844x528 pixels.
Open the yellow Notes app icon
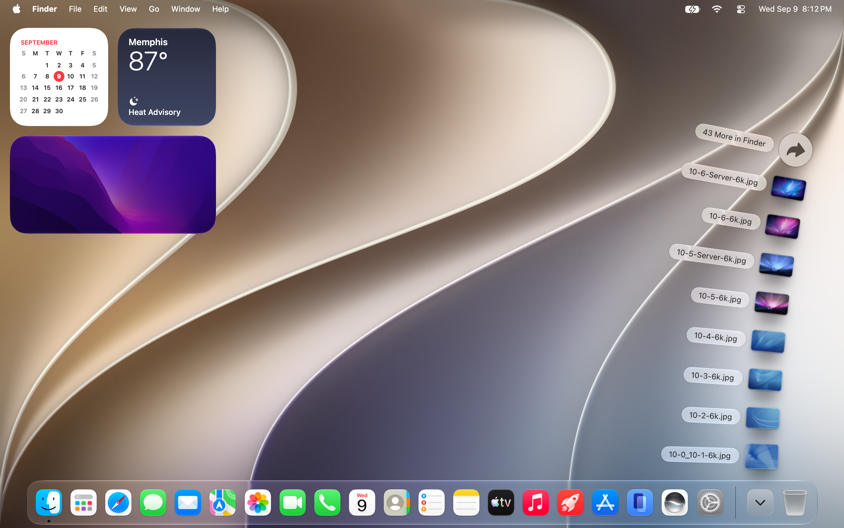coord(466,503)
